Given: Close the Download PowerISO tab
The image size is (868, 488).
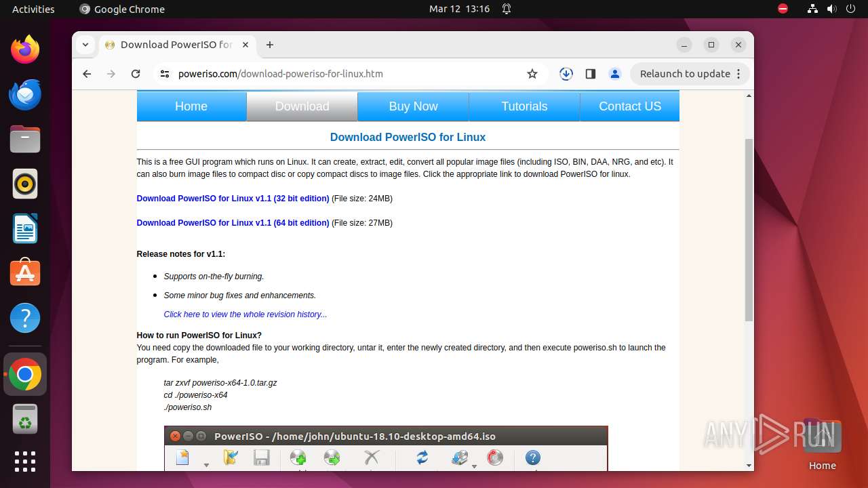Looking at the screenshot, I should point(245,45).
